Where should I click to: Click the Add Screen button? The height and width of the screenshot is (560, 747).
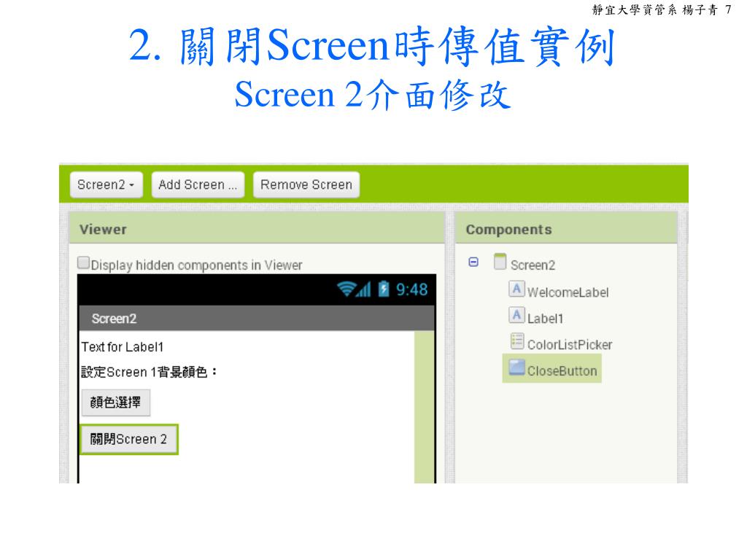(x=198, y=184)
